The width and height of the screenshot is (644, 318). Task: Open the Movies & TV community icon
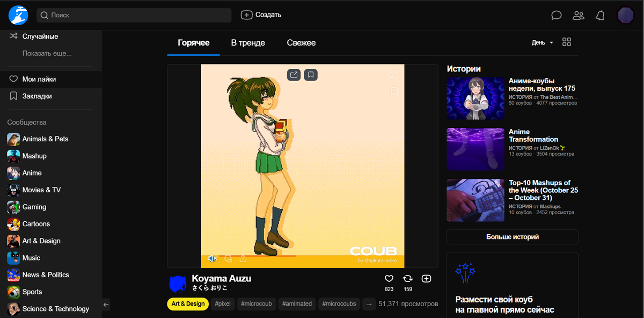point(13,190)
